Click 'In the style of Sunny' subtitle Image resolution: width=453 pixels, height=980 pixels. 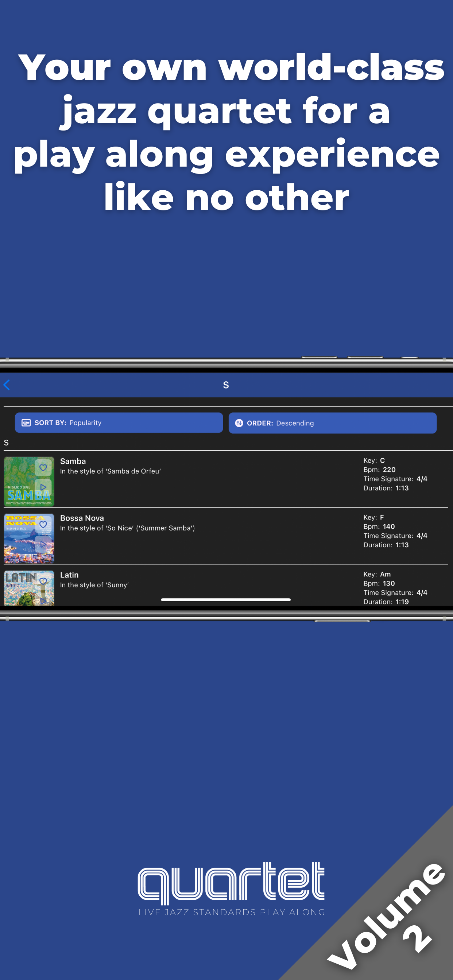click(x=94, y=585)
